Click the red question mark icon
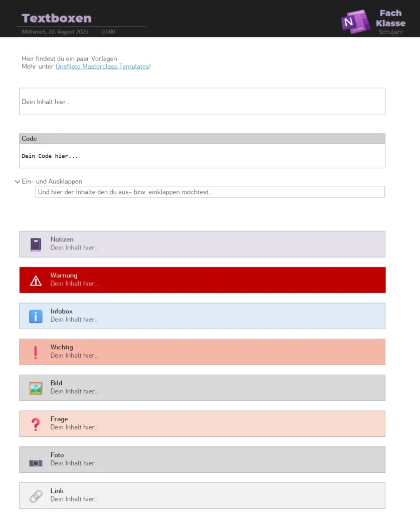 [x=36, y=424]
